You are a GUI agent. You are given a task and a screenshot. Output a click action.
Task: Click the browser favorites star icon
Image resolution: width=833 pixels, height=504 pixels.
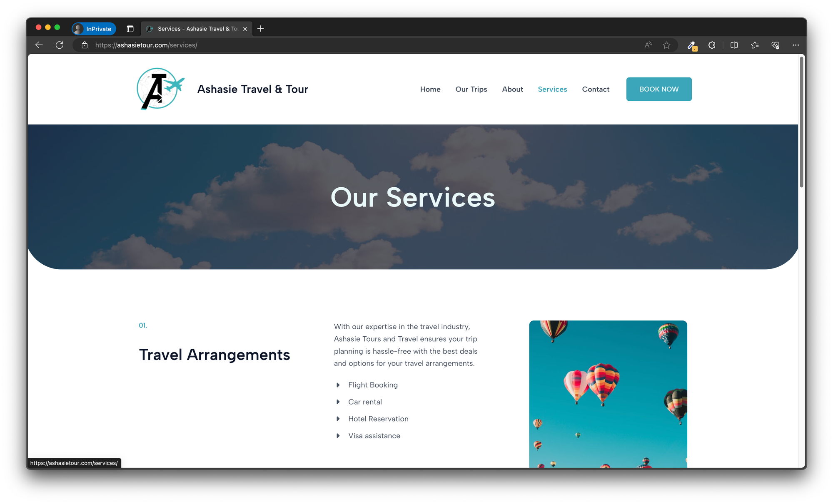(667, 45)
